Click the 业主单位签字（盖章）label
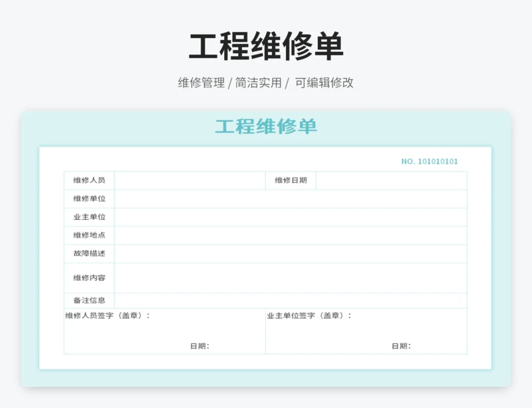 pyautogui.click(x=309, y=315)
